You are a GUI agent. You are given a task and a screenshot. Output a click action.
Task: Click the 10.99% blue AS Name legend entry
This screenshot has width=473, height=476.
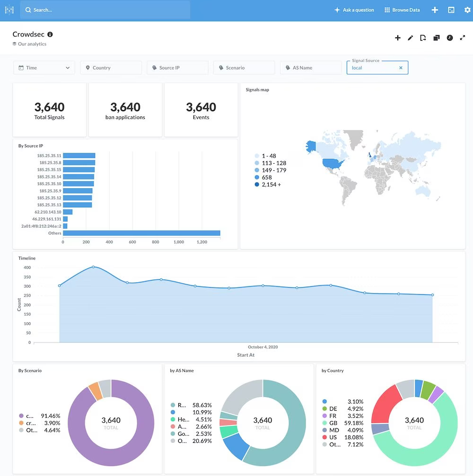pos(191,412)
